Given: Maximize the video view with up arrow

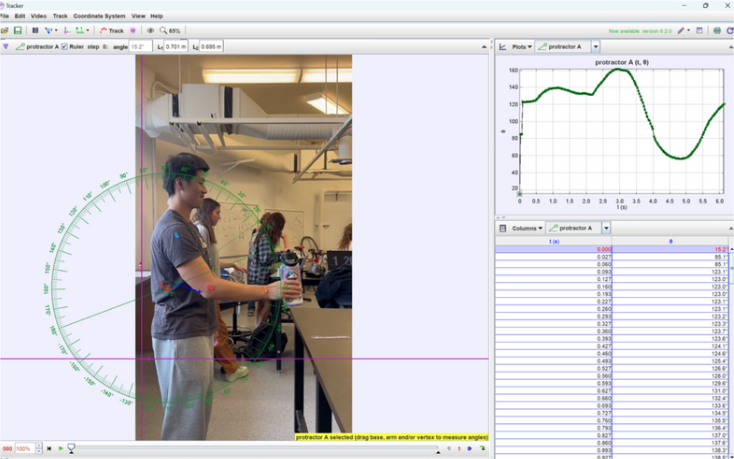Looking at the screenshot, I should point(484,47).
